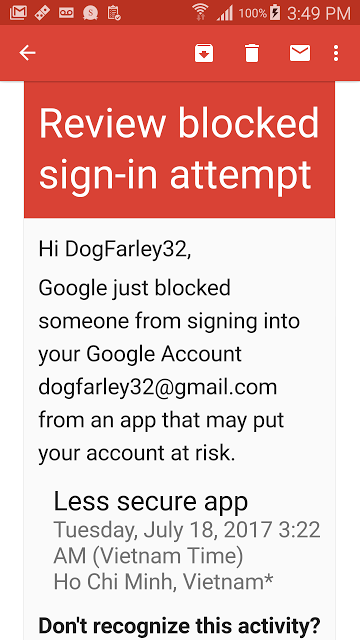
Task: Tap the bandage-shaped notification icon in status bar
Action: pyautogui.click(x=42, y=13)
